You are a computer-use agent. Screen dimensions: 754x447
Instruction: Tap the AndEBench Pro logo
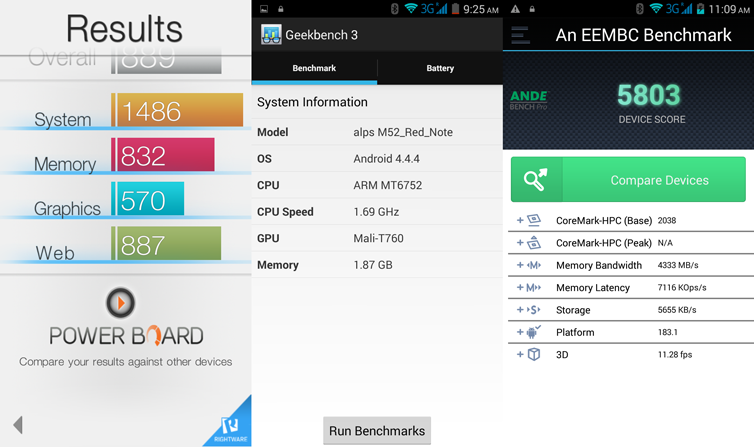(x=528, y=100)
